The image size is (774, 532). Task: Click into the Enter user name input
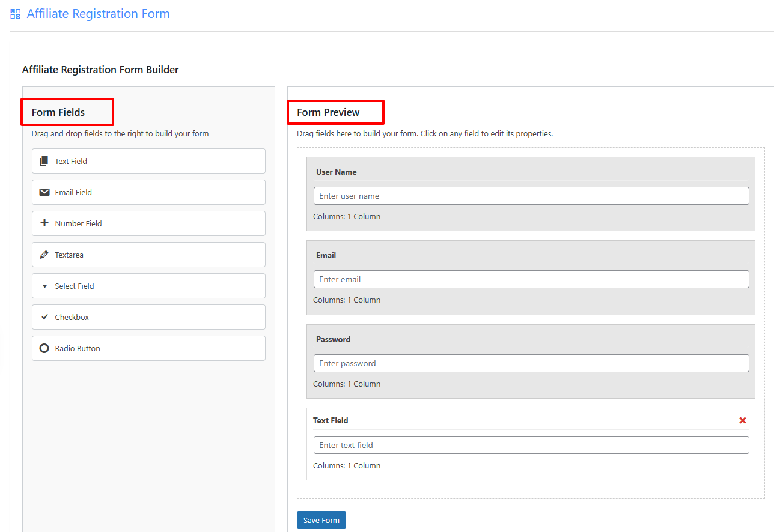(531, 196)
